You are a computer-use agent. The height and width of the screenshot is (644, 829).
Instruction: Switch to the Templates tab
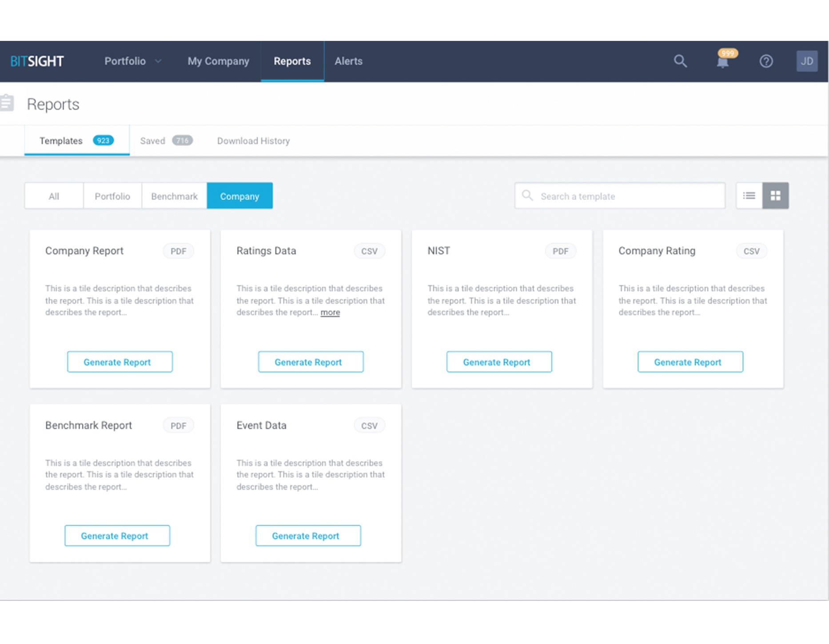77,140
